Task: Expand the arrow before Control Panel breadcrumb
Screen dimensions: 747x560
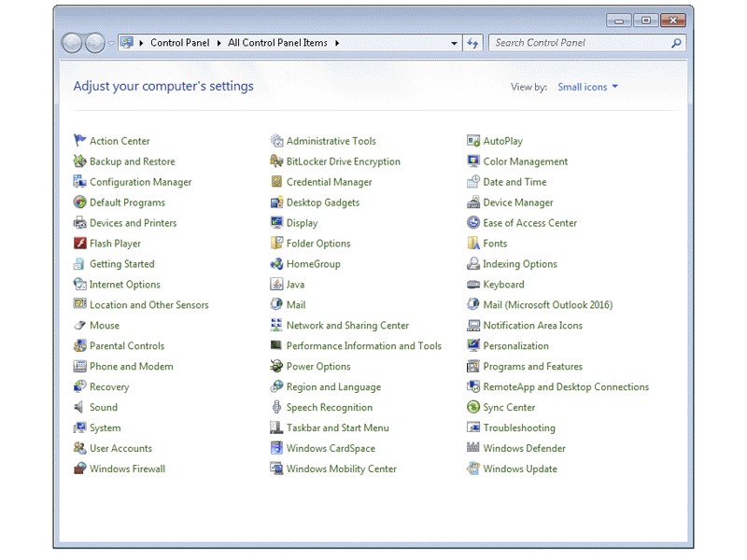Action: [x=141, y=43]
